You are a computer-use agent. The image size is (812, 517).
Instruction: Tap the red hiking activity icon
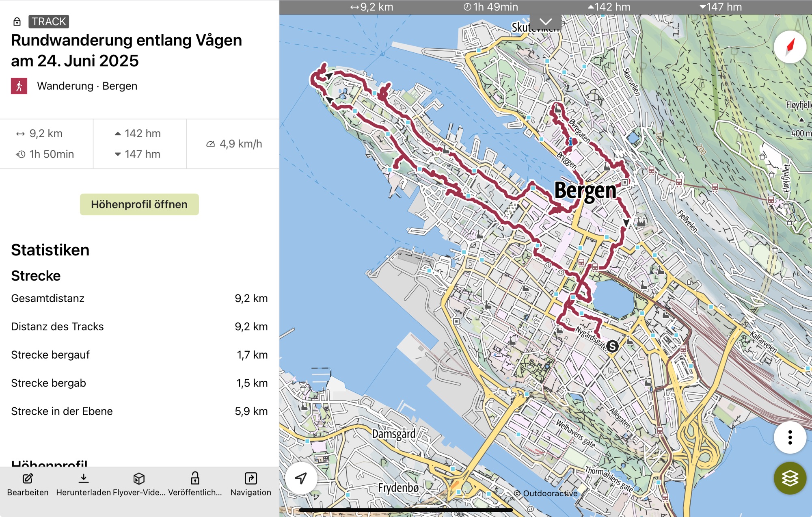coord(19,86)
